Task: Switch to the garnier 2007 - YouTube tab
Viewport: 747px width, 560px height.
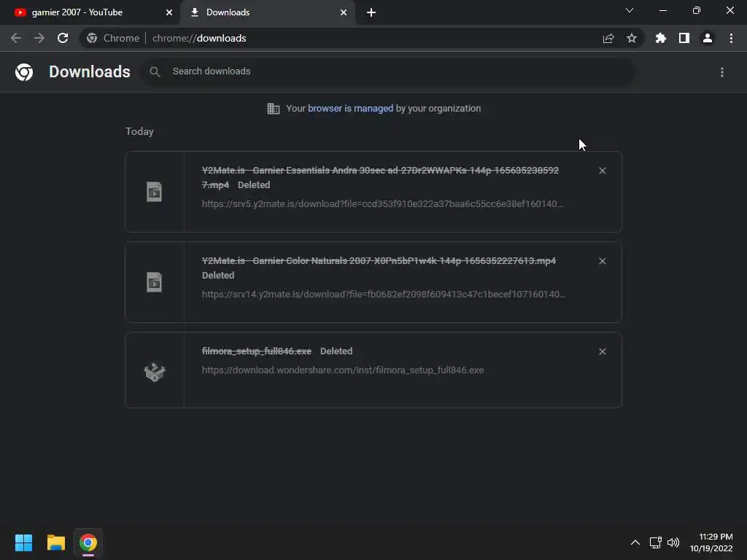Action: [90, 12]
